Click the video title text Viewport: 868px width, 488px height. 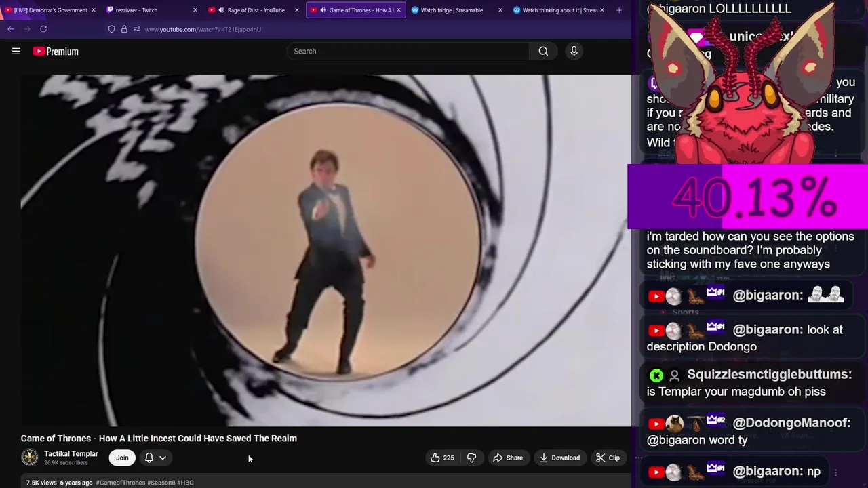point(159,439)
